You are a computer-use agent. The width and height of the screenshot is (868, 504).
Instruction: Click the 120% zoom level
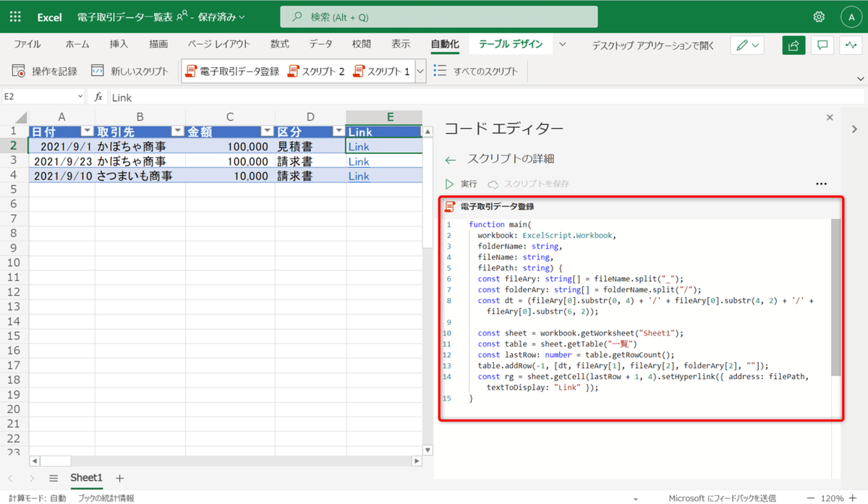[833, 497]
